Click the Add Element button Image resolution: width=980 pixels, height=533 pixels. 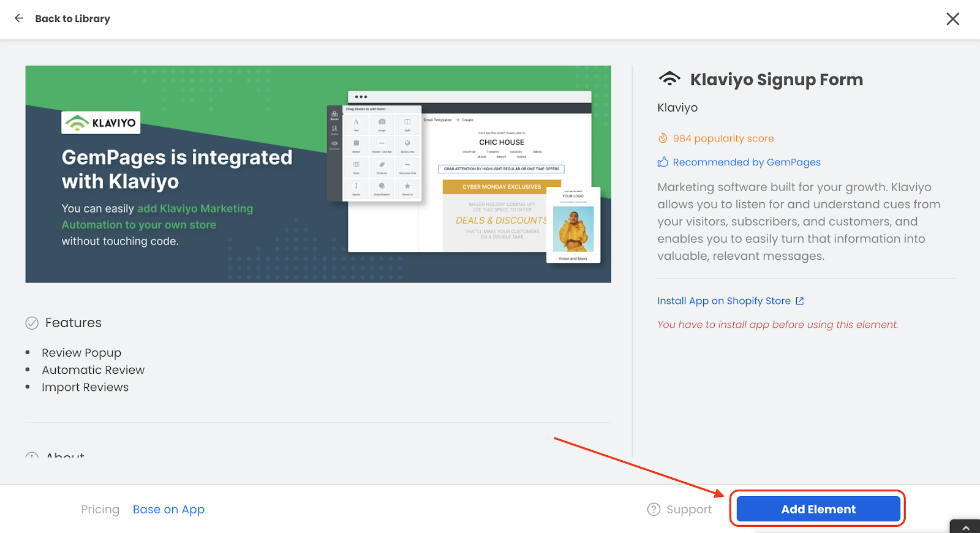(x=818, y=509)
